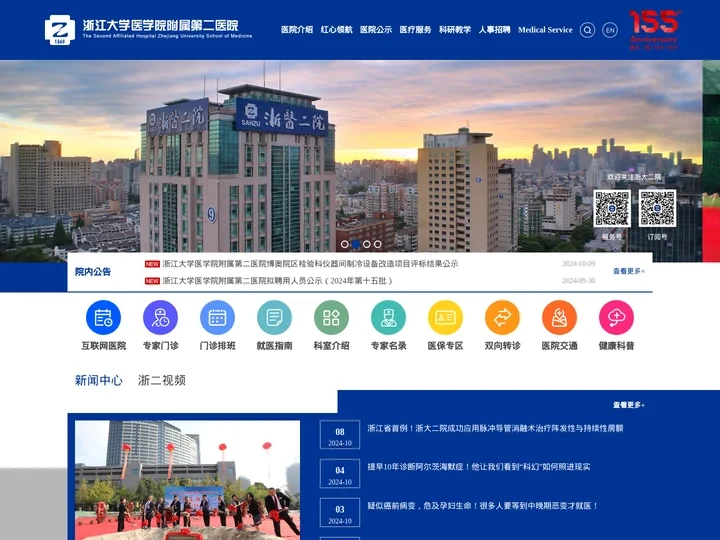Click the 04 2024-10 date box
Viewport: 720px width, 540px height.
340,473
